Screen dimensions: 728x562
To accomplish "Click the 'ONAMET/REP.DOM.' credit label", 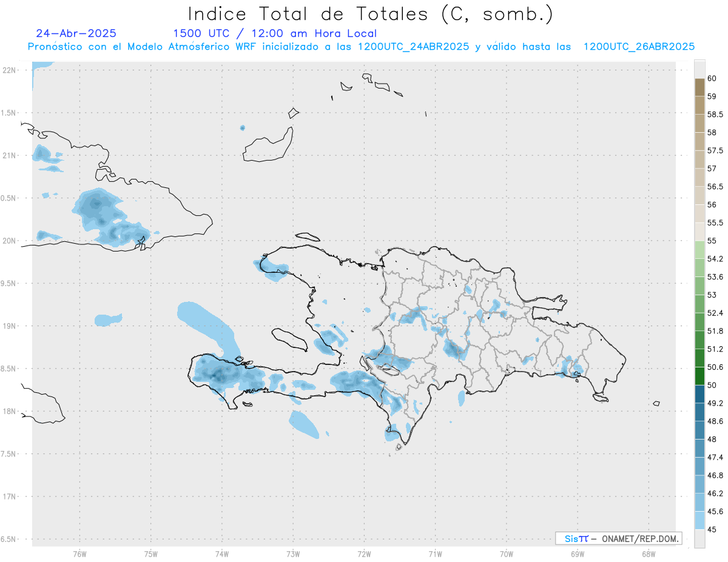I will click(641, 538).
